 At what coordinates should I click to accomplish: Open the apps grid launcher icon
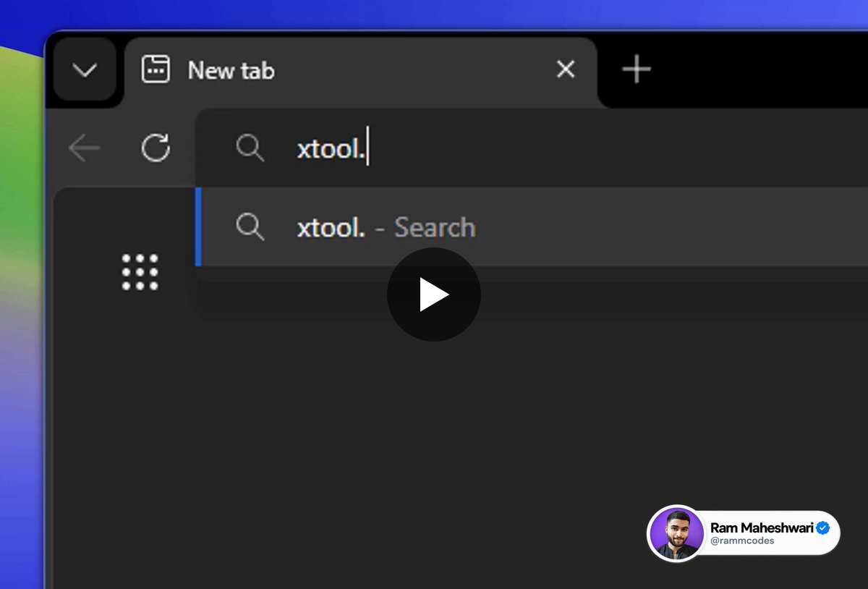tap(140, 272)
